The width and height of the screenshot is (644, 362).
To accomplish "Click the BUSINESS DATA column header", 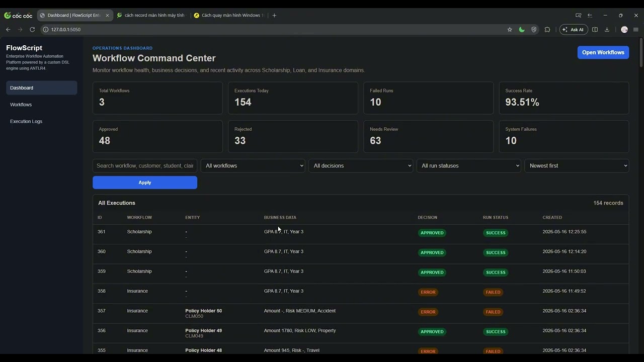I will (x=280, y=217).
